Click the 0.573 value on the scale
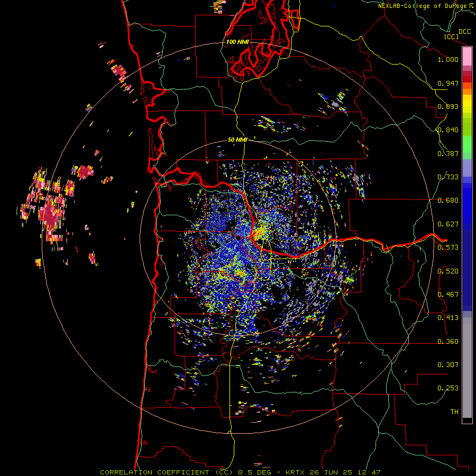 tap(448, 248)
